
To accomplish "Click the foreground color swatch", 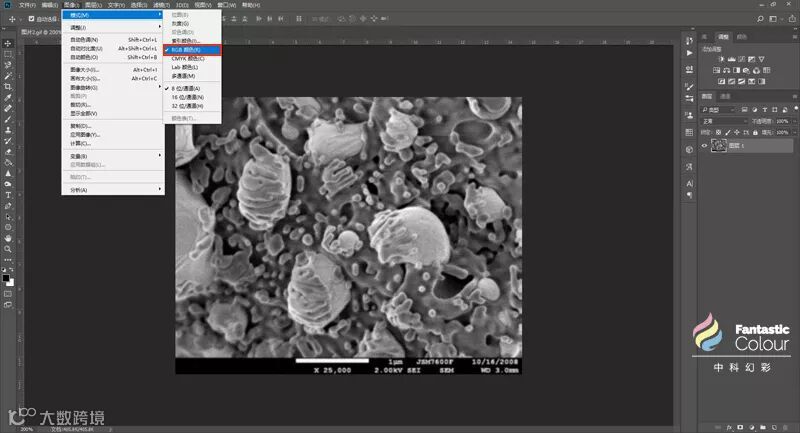I will (x=6, y=275).
